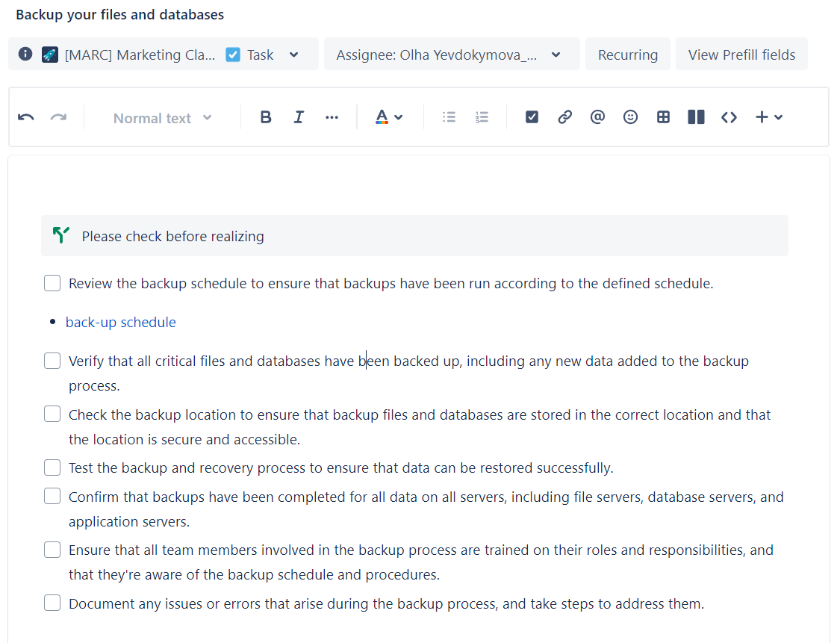Open the emoji picker
The height and width of the screenshot is (643, 840).
[x=630, y=117]
